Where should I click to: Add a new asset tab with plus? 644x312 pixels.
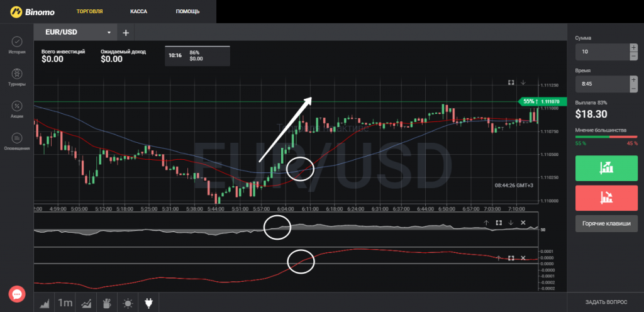pos(126,33)
